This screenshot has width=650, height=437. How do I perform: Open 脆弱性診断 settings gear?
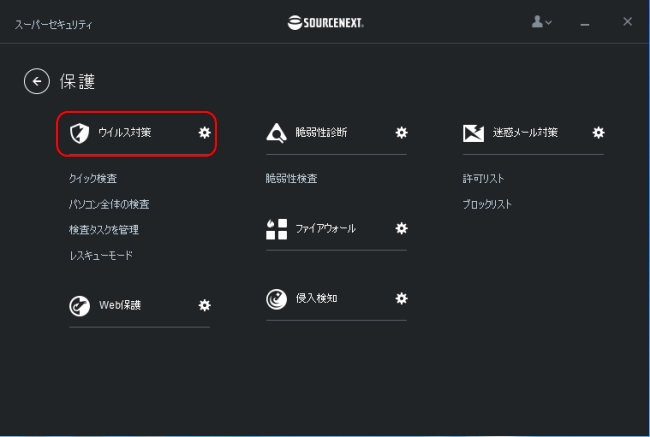click(x=401, y=133)
